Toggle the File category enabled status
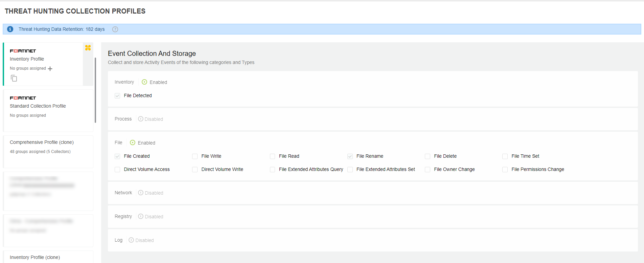 (x=133, y=143)
